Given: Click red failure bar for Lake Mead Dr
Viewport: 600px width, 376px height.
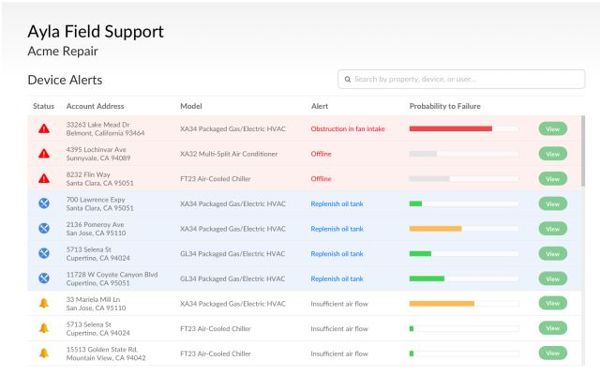Looking at the screenshot, I should 451,129.
